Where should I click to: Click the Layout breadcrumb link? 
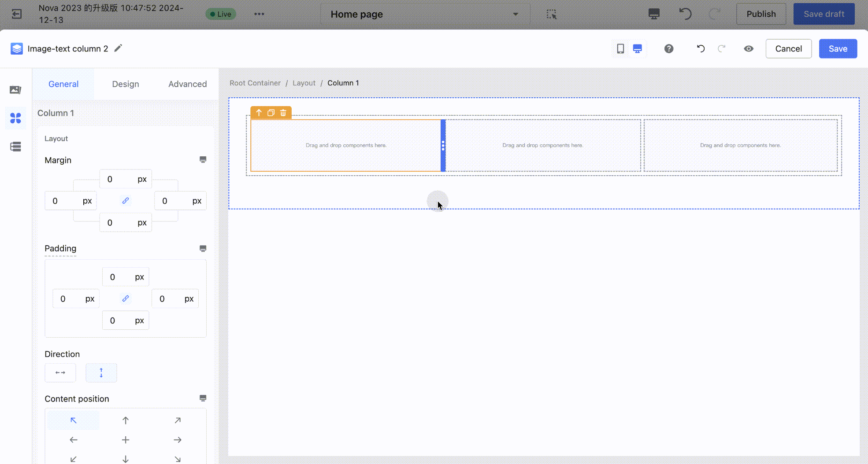pyautogui.click(x=304, y=83)
